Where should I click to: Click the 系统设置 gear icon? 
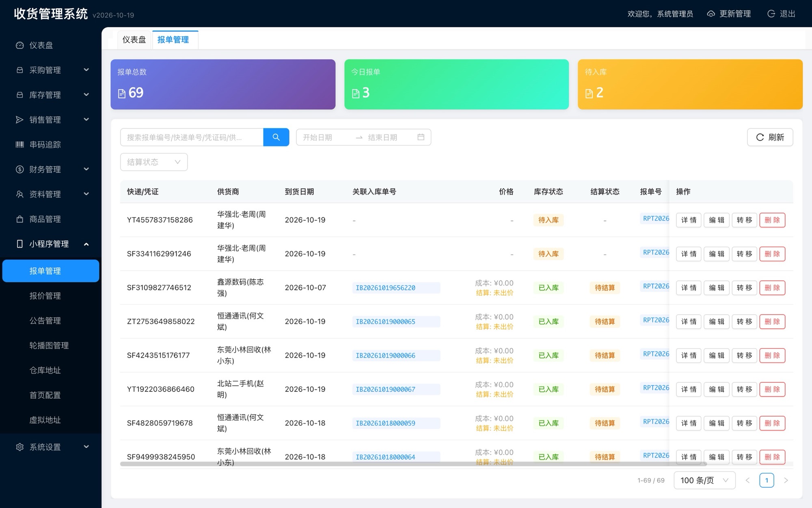[x=19, y=447]
